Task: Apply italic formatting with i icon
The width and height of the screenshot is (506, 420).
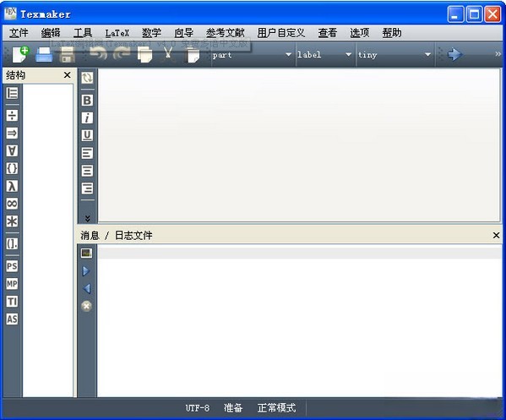Action: 87,117
